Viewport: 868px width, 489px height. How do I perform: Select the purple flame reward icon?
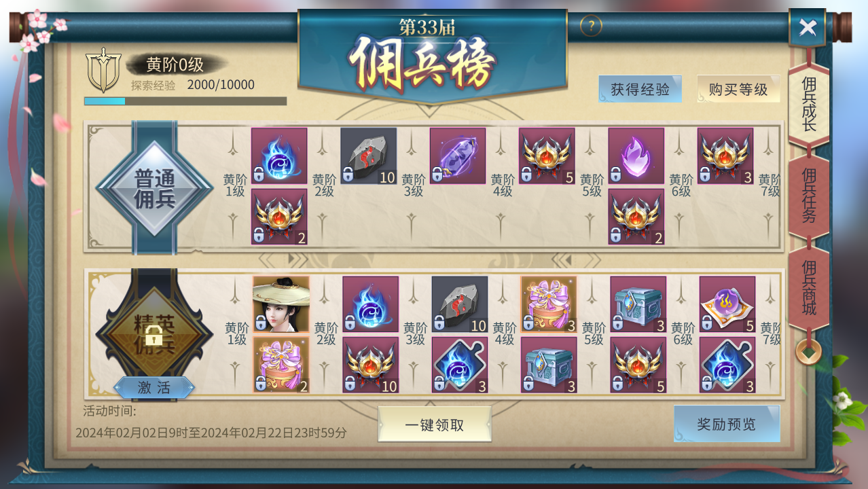point(636,156)
